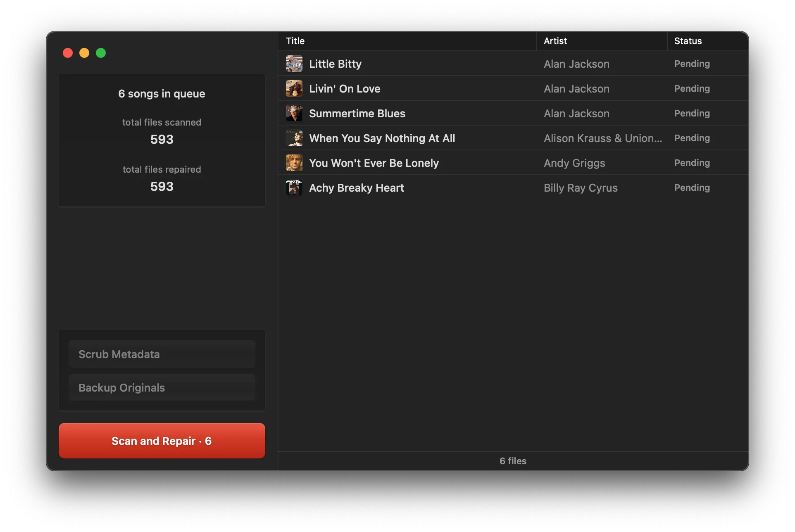Screen dimensions: 795x532
Task: Click artist Alan Jackson in Livin' On Love row
Action: 576,89
